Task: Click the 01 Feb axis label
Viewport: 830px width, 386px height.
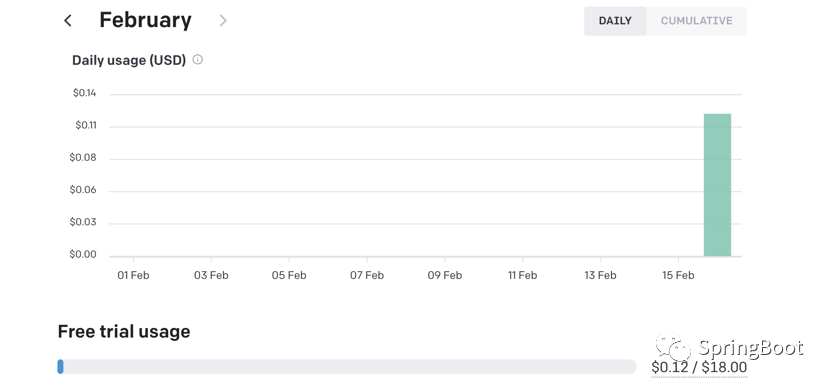Action: coord(133,275)
